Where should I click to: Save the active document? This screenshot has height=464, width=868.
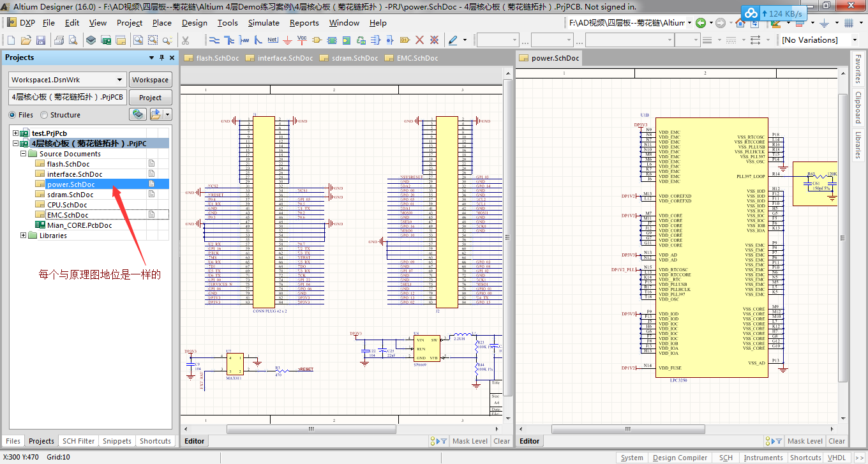point(40,40)
